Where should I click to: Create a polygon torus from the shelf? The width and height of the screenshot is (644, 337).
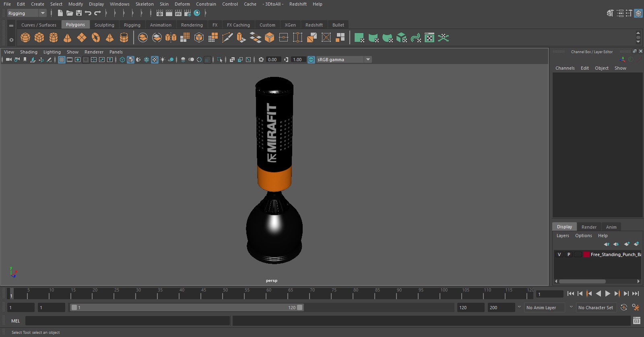tap(96, 38)
